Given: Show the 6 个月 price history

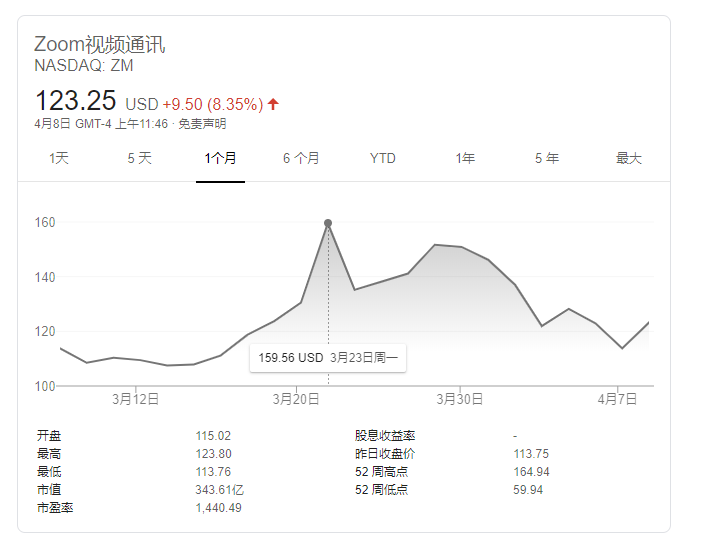Looking at the screenshot, I should coord(301,158).
